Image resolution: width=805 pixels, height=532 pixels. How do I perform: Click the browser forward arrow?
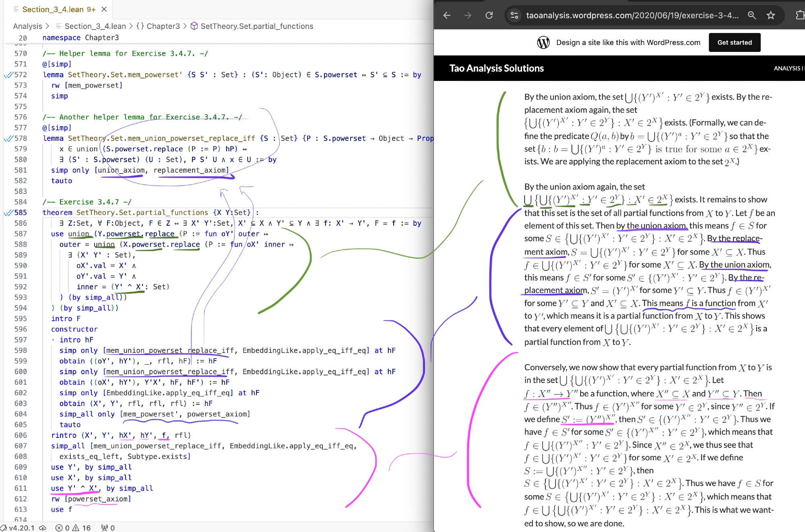click(468, 15)
